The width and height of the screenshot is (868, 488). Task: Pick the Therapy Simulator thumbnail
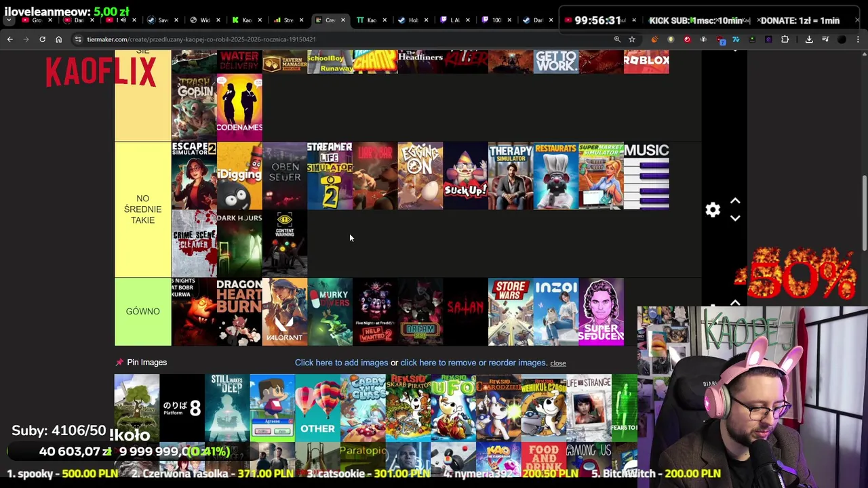pyautogui.click(x=511, y=176)
